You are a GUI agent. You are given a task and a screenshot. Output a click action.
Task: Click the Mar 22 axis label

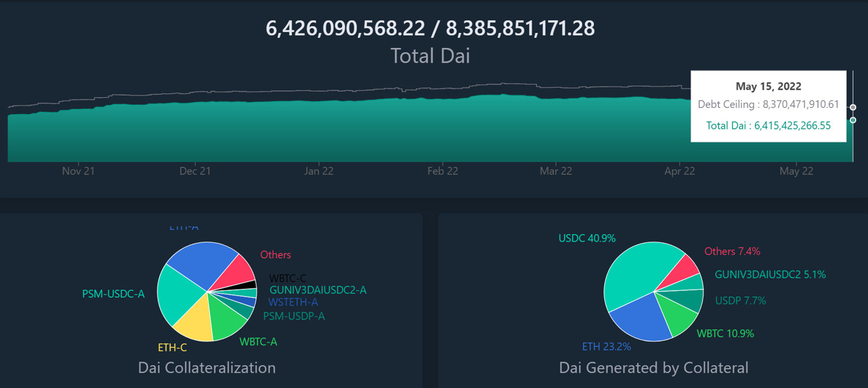pos(556,171)
